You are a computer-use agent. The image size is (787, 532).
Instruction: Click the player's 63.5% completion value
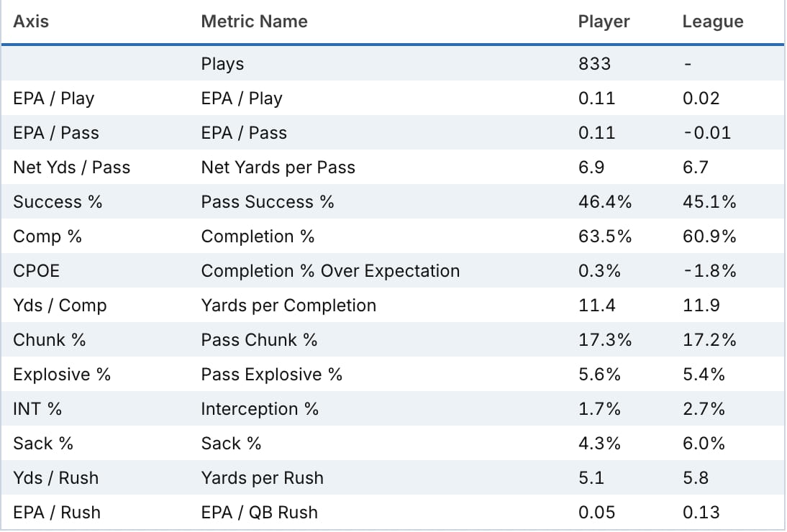(x=604, y=237)
